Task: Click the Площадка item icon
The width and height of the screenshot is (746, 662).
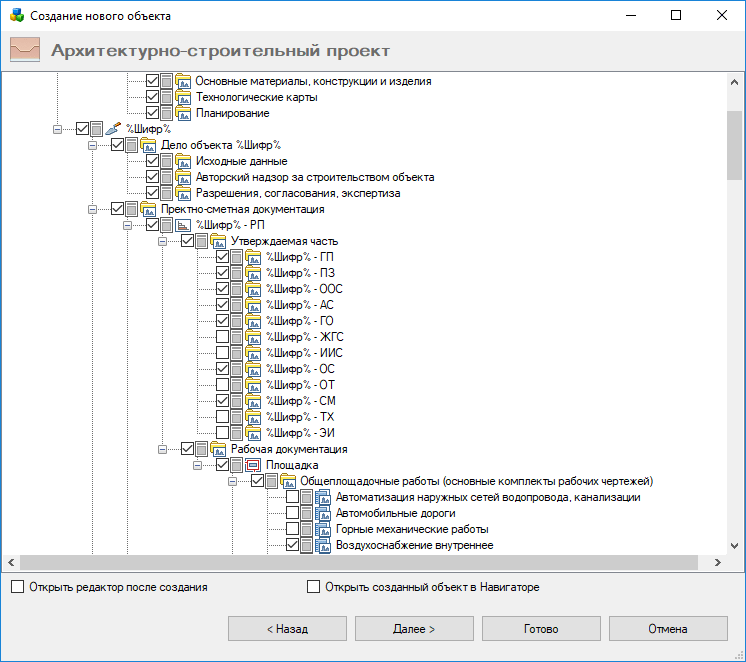Action: click(x=253, y=465)
